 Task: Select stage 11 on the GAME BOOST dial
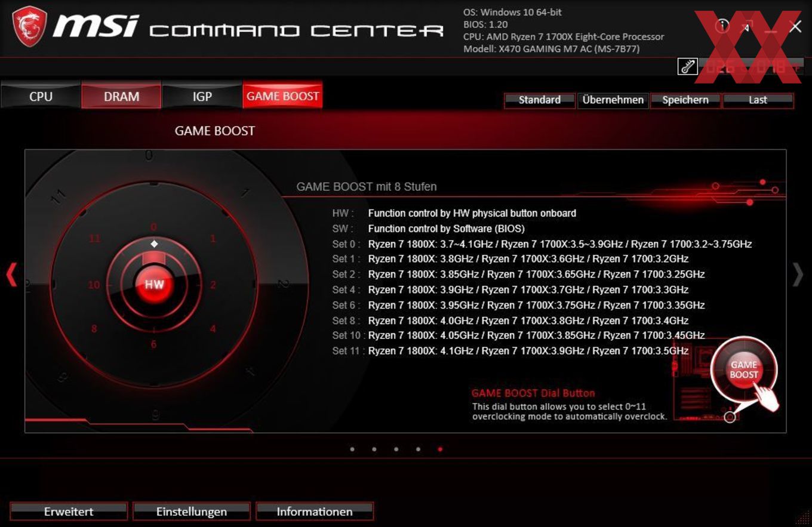[x=94, y=239]
